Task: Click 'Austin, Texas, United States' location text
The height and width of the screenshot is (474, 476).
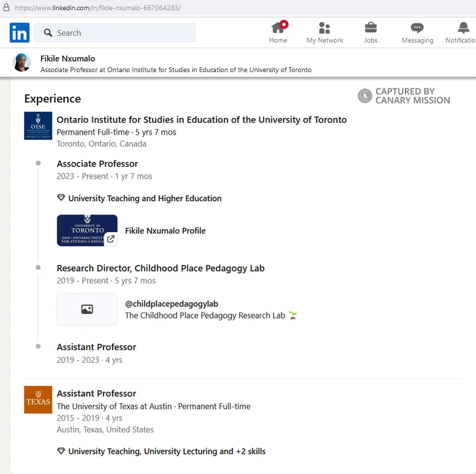Action: (x=105, y=429)
